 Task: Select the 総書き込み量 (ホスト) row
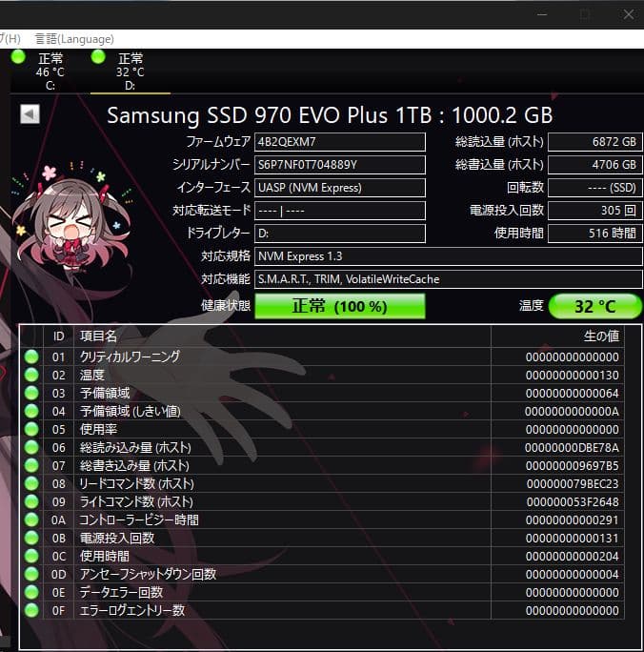tap(322, 465)
